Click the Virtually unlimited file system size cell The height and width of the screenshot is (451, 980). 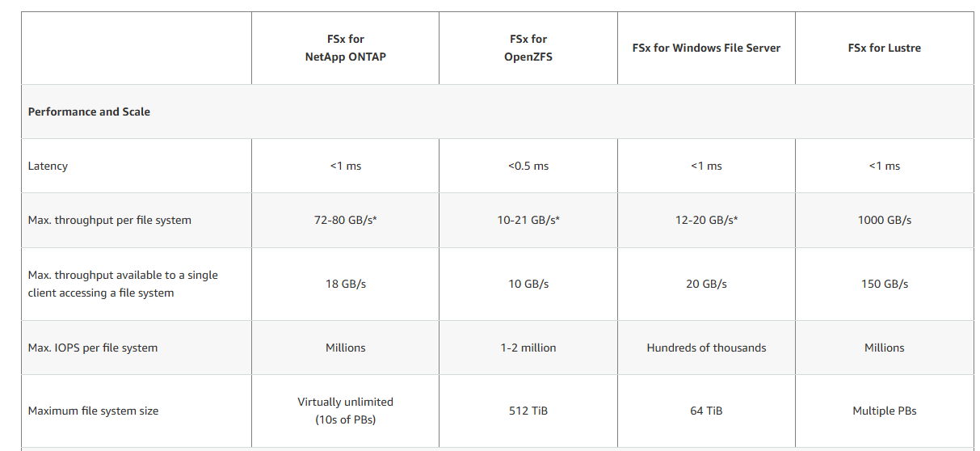point(345,411)
